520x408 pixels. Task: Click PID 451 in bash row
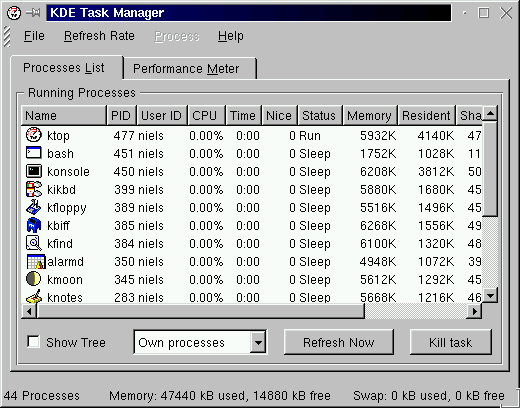[x=124, y=154]
